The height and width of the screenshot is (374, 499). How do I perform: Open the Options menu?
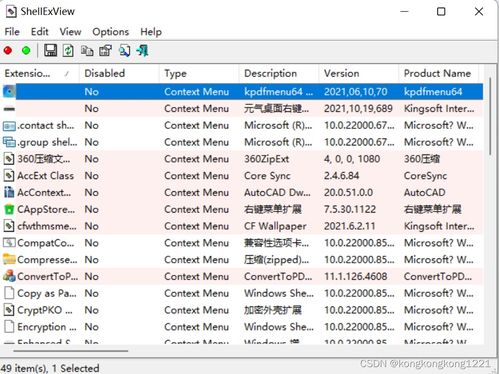coord(110,32)
